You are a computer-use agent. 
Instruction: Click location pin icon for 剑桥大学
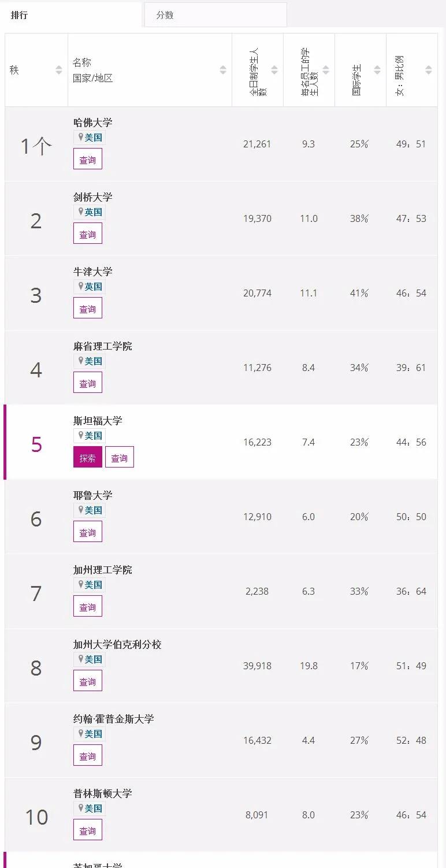tap(81, 212)
